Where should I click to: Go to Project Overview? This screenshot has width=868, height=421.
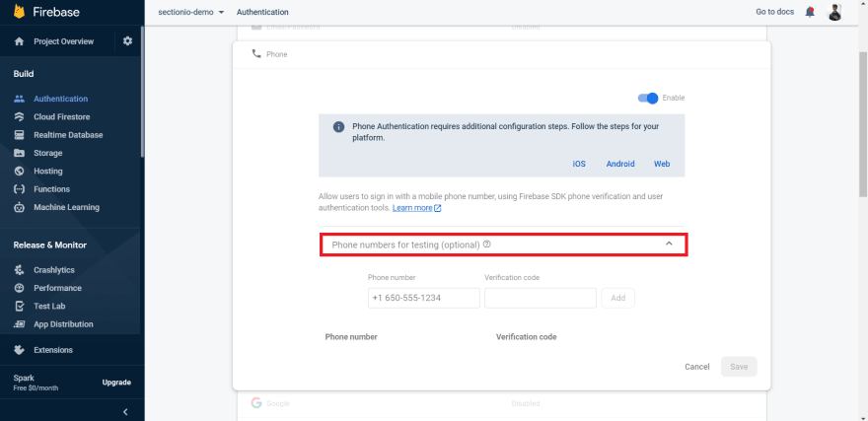(64, 41)
